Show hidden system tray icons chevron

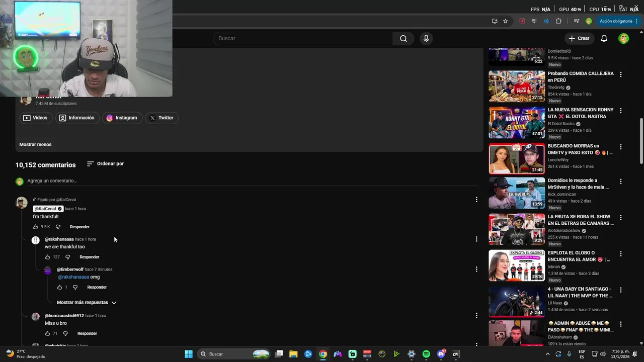[547, 354]
